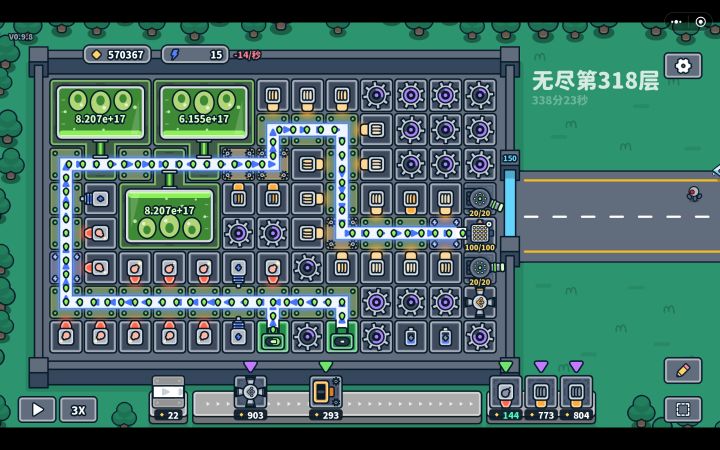720x450 pixels.
Task: Click the base gate health label 150
Action: pos(510,158)
